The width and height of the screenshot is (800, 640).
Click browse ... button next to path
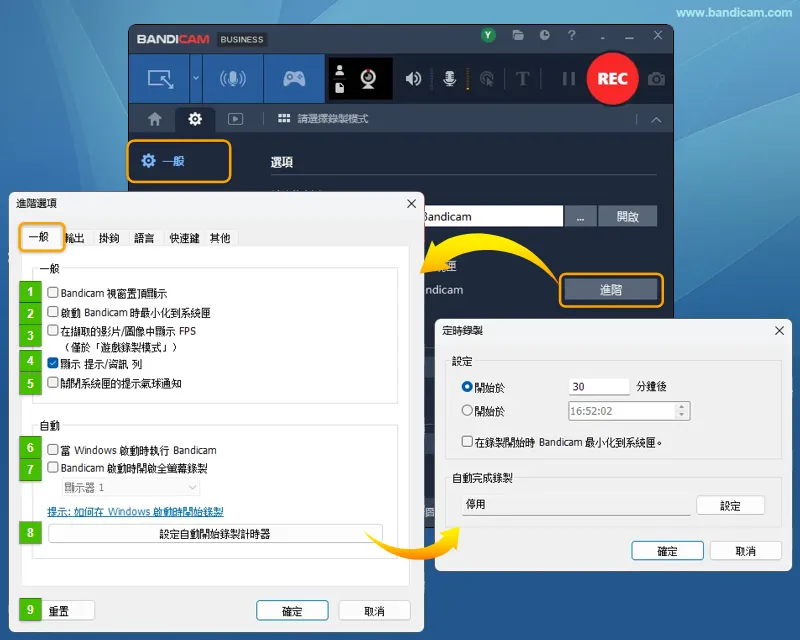[580, 216]
